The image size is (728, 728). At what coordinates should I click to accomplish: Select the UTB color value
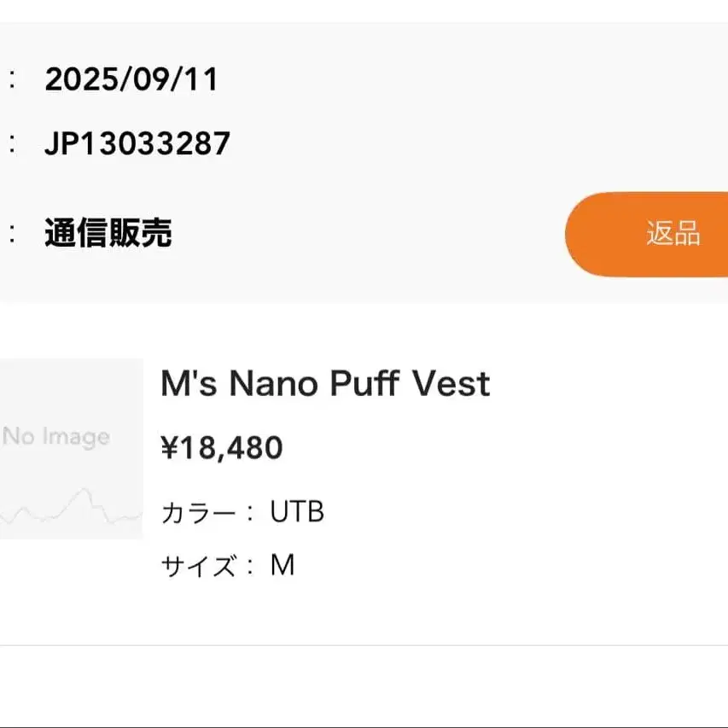click(x=297, y=512)
